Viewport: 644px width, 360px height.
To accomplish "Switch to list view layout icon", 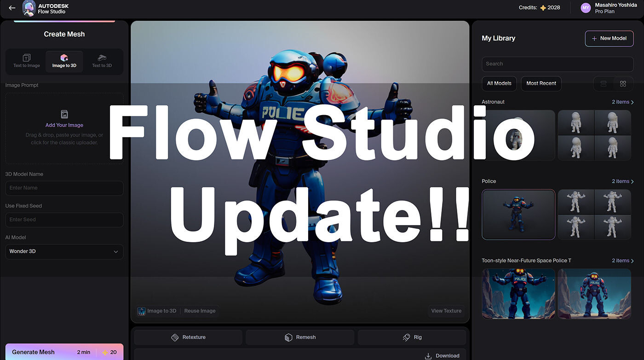I will [604, 84].
